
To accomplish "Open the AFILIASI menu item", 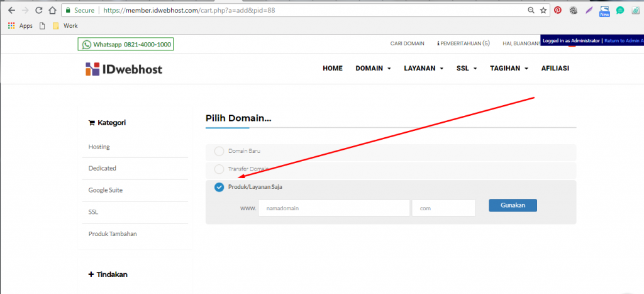I will [555, 69].
